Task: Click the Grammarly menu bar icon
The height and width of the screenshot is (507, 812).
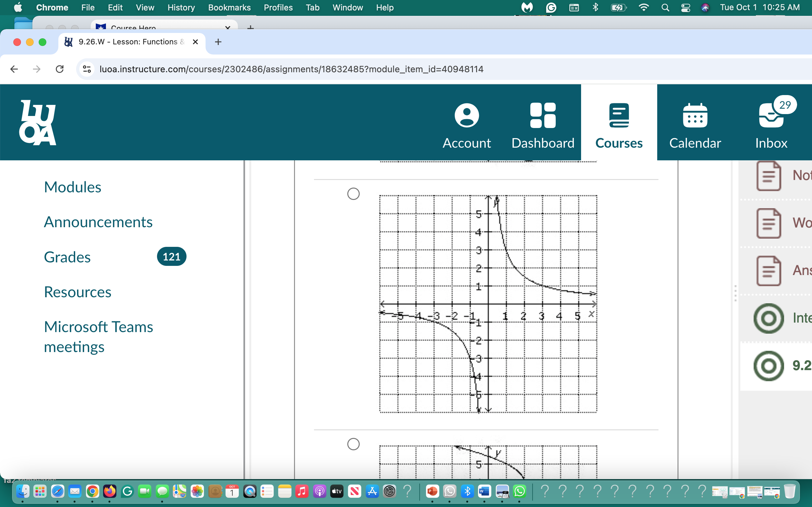Action: (x=551, y=7)
